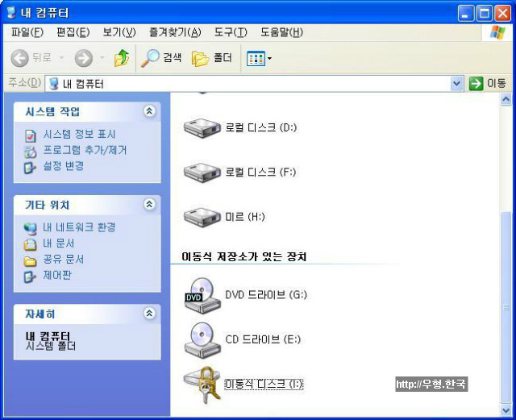516x420 pixels.
Task: Select the CD 드라이브 (E:) icon
Action: (x=202, y=339)
